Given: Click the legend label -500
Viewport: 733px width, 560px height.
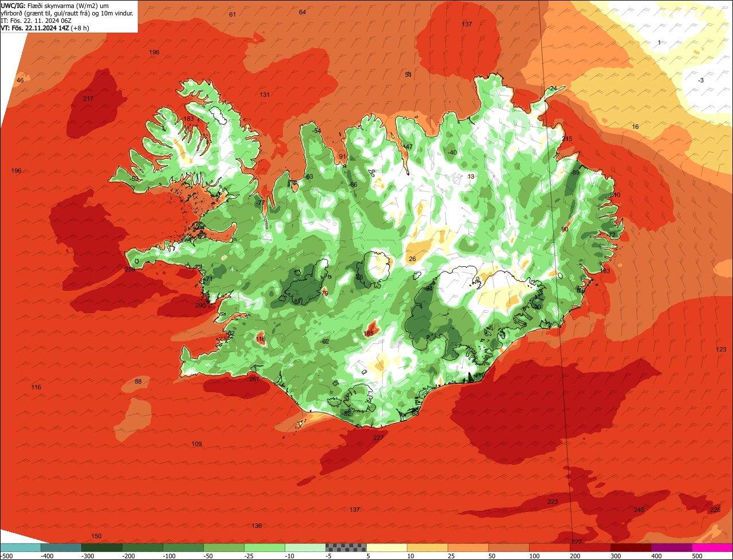Looking at the screenshot, I should coord(7,556).
